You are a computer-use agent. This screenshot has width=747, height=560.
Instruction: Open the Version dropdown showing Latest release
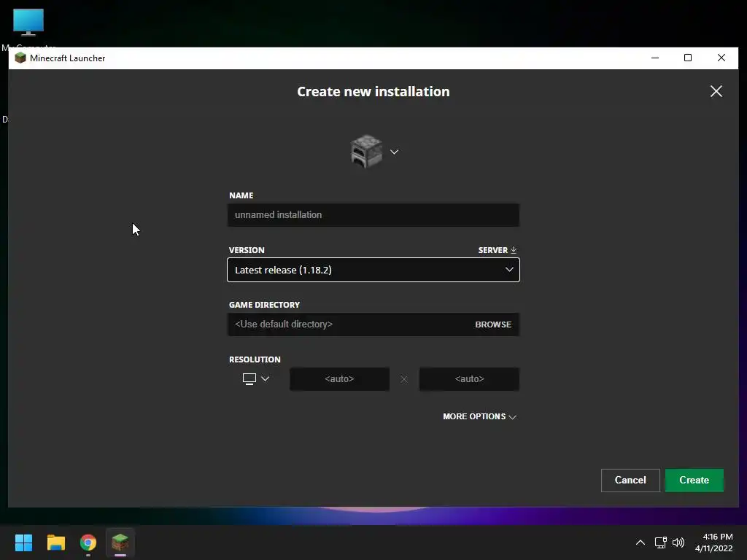point(373,270)
